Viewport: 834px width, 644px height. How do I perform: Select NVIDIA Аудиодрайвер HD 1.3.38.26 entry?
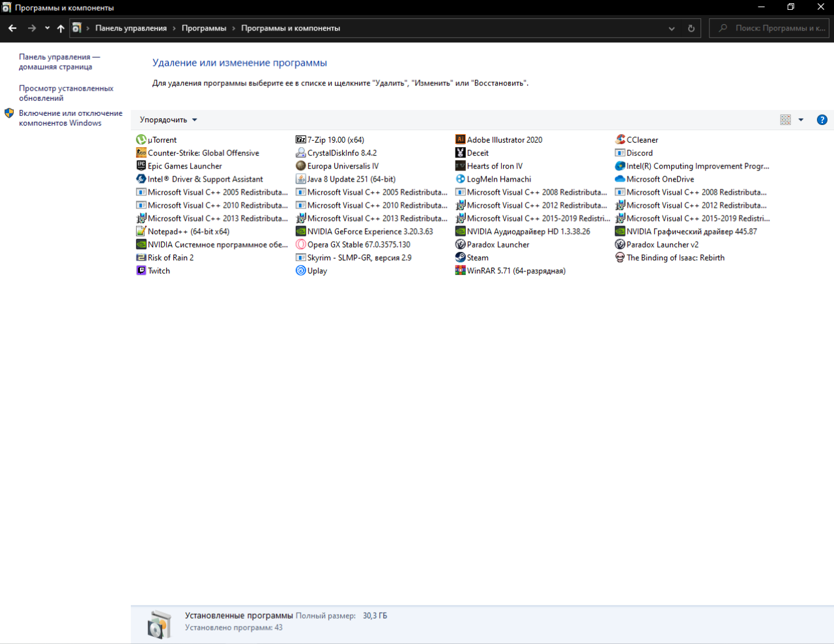coord(523,231)
